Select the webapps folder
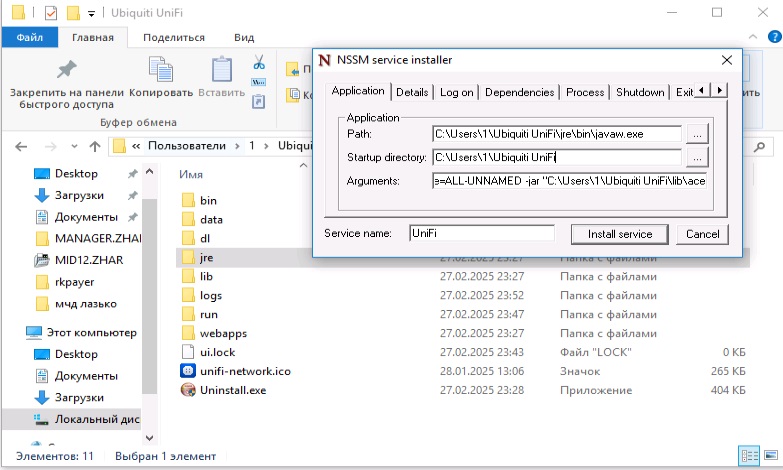 (223, 334)
